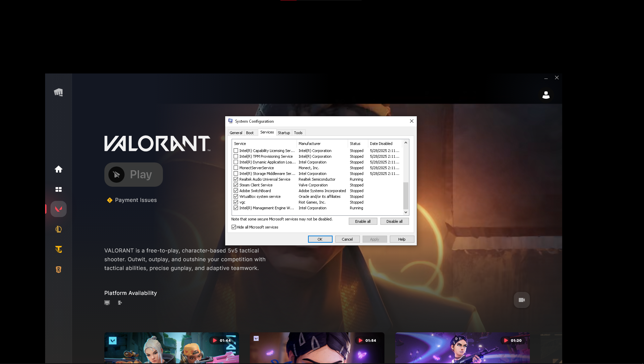The height and width of the screenshot is (364, 644).
Task: Open the Riot Games logo in the client sidebar
Action: coord(58,92)
